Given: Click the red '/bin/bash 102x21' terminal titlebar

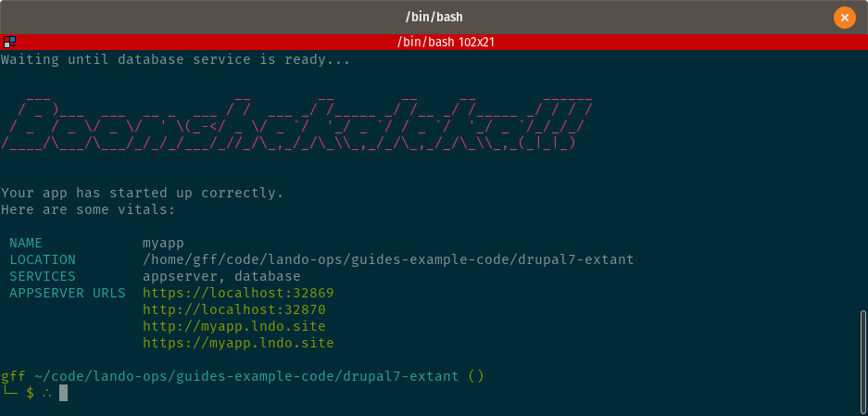Looking at the screenshot, I should pos(434,42).
